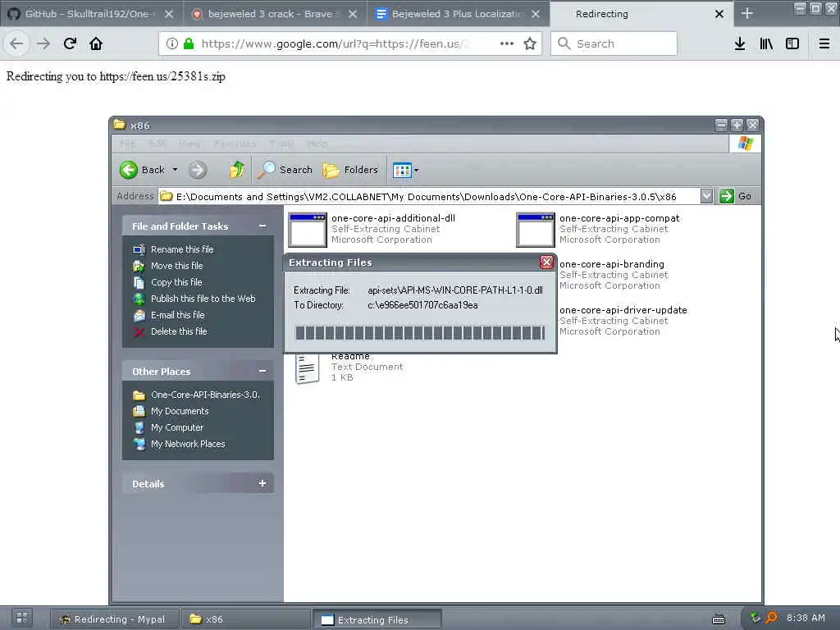
Task: Click Rename this file
Action: pos(182,249)
